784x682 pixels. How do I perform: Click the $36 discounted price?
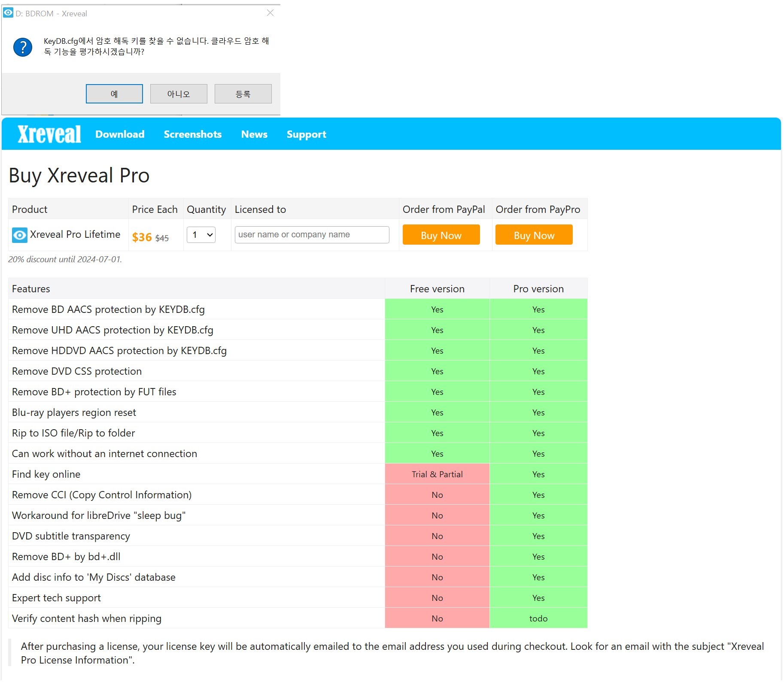[142, 237]
